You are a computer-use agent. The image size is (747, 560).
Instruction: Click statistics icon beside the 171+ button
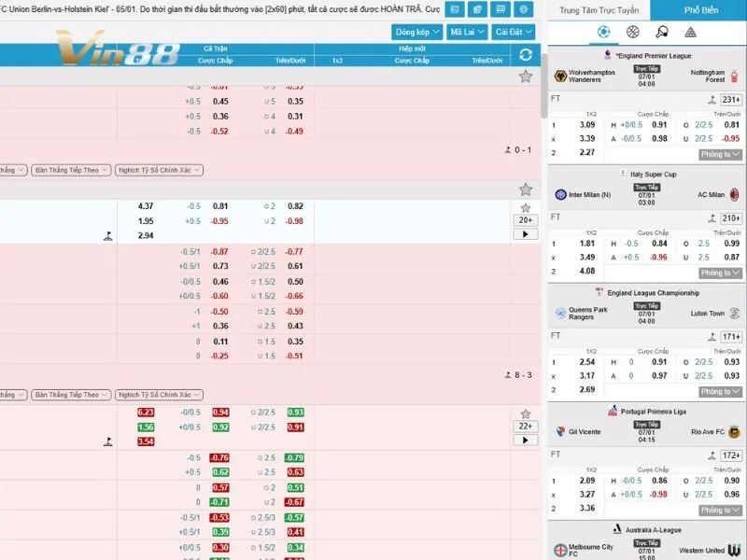tap(712, 337)
